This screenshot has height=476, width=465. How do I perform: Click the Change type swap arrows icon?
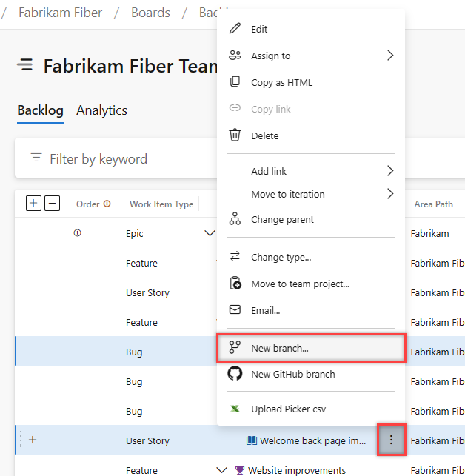coord(235,257)
